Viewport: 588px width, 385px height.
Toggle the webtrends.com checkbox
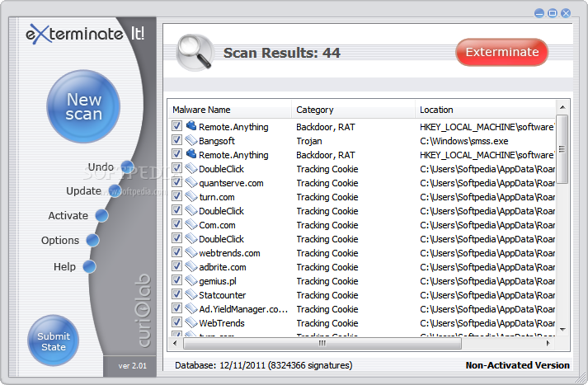(176, 252)
